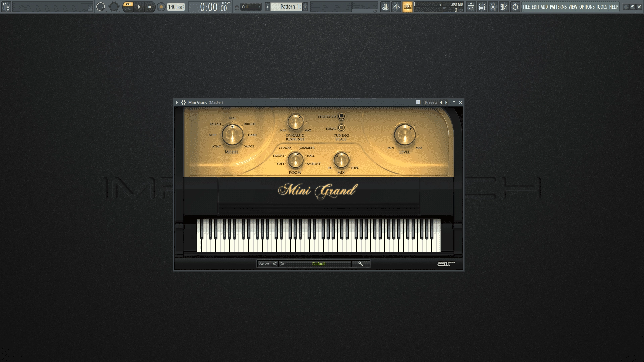Screen dimensions: 644x362
Task: Open the Cell snap dropdown
Action: click(x=251, y=7)
